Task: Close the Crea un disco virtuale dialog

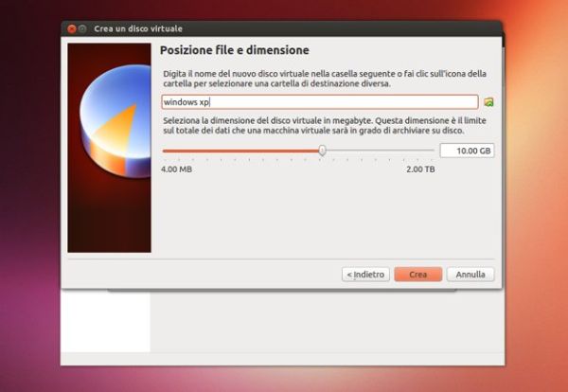Action: 72,28
